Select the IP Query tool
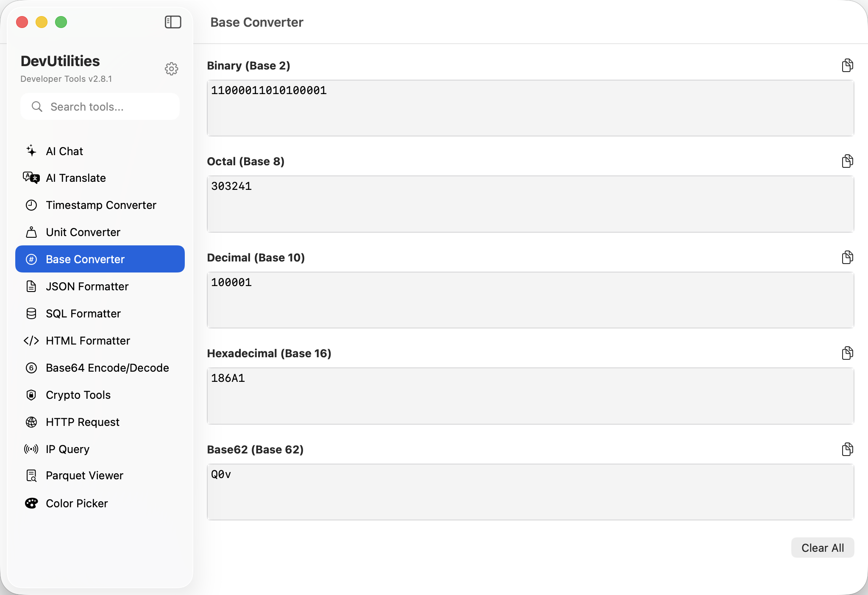The width and height of the screenshot is (868, 595). pos(67,449)
